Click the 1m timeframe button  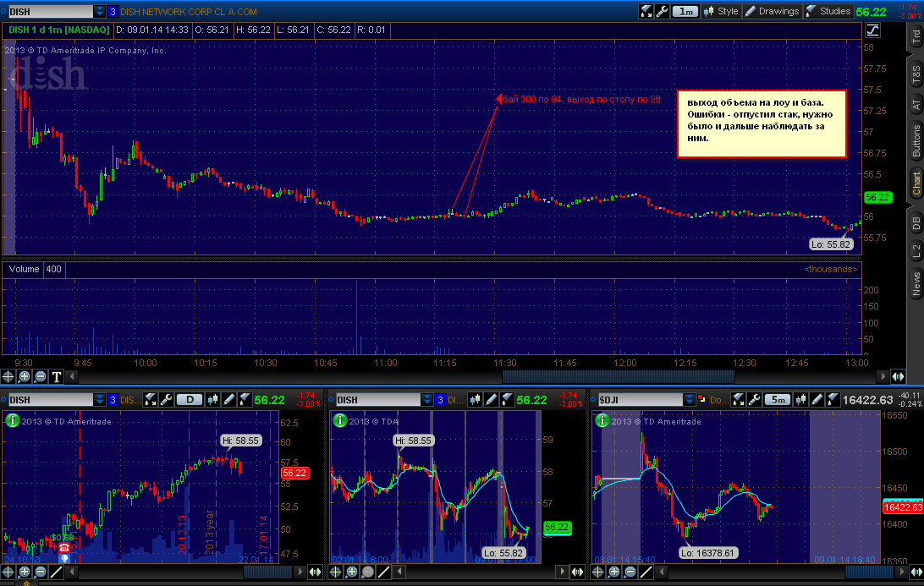point(685,11)
